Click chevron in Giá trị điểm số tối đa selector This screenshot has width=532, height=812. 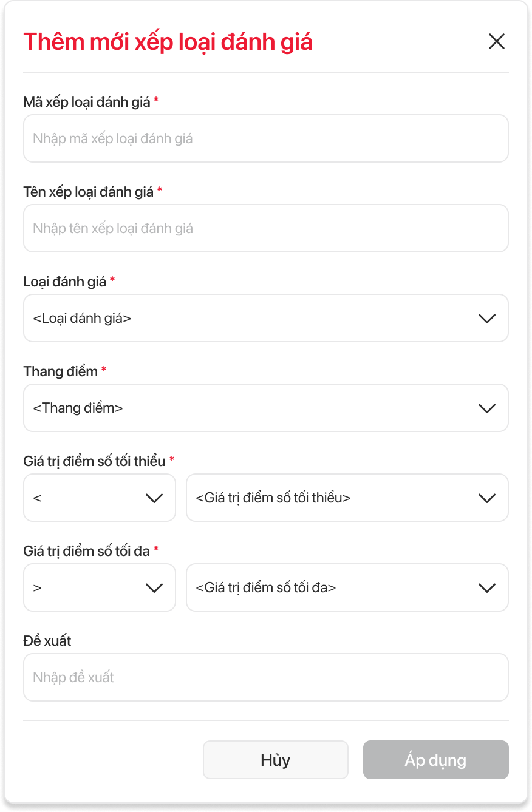[x=487, y=588]
